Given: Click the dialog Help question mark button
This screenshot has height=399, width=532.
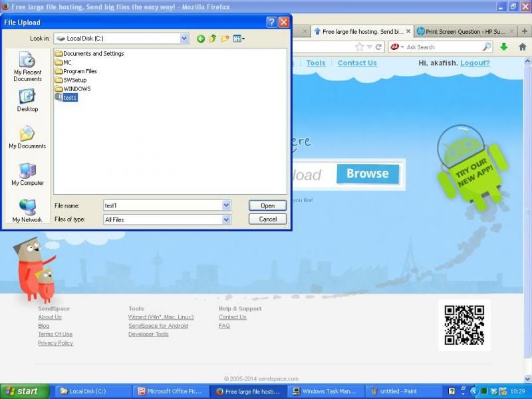Looking at the screenshot, I should pos(271,23).
